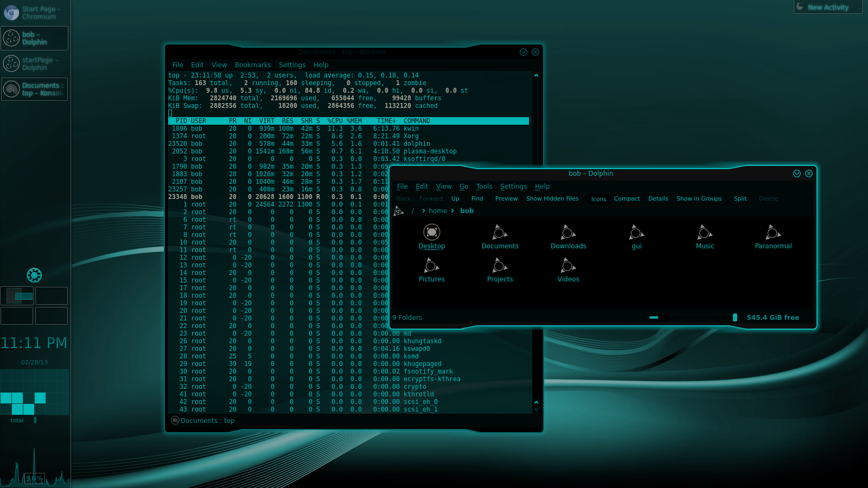The height and width of the screenshot is (488, 868).
Task: Click the Find button in Dolphin
Action: pos(477,198)
